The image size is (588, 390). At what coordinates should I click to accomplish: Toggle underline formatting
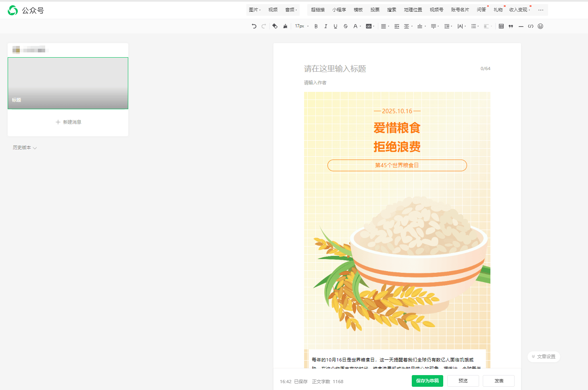coord(335,26)
